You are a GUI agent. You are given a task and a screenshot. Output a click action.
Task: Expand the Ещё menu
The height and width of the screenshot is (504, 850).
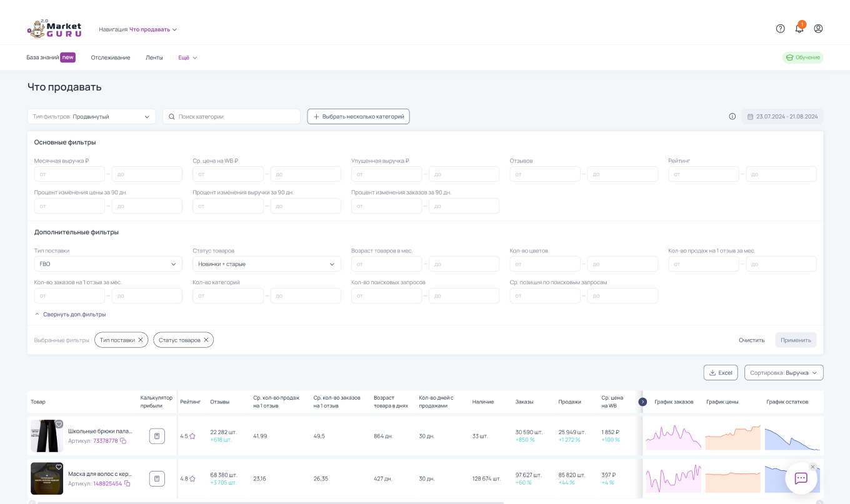[x=187, y=57]
